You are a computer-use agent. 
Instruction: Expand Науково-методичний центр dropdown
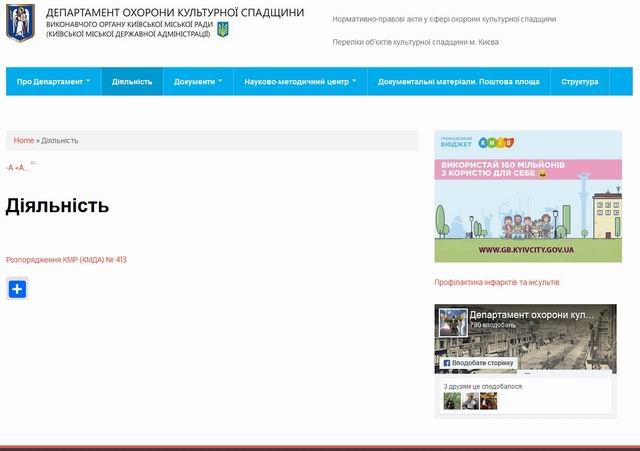[x=300, y=82]
